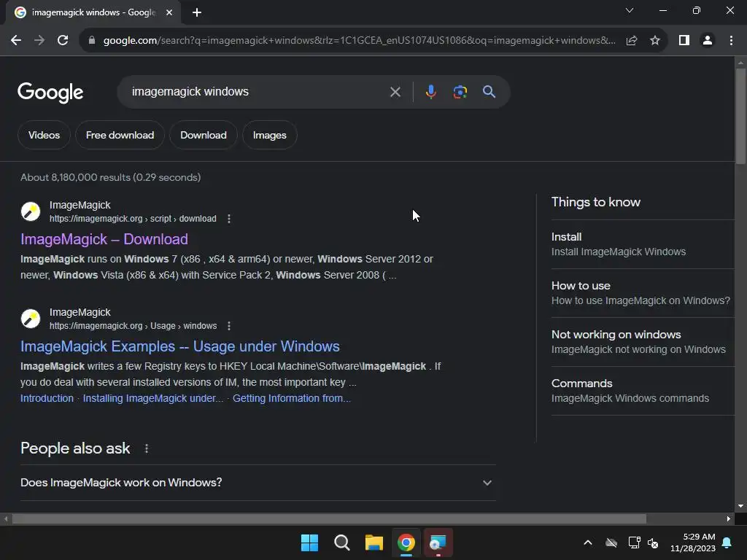This screenshot has width=747, height=560.
Task: Click the horizontal scrollbar thumb
Action: (x=329, y=518)
